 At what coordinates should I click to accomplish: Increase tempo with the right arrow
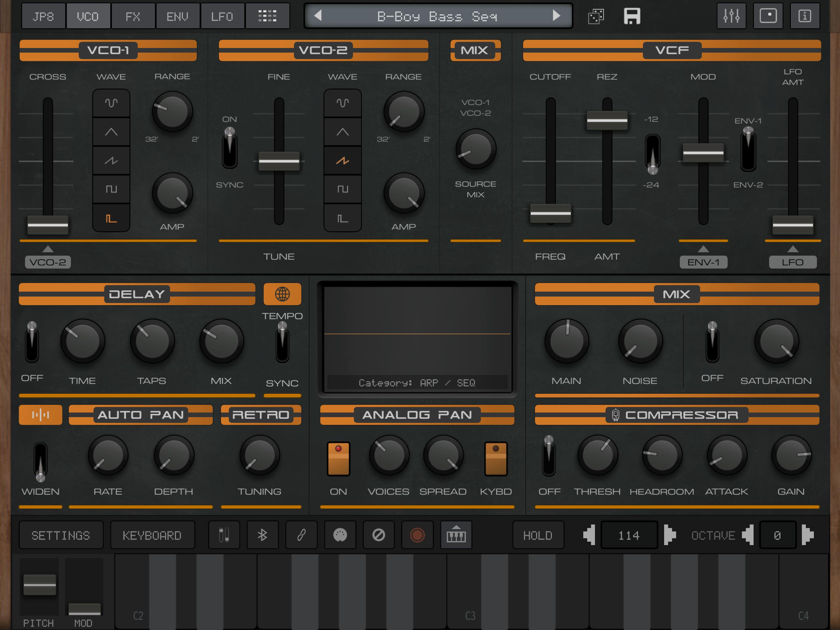[670, 535]
